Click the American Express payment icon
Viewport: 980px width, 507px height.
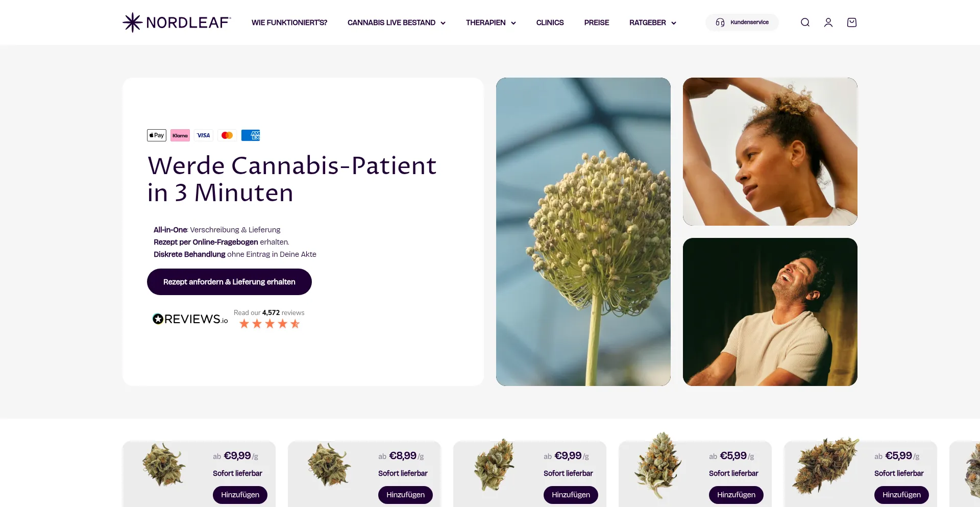point(251,135)
